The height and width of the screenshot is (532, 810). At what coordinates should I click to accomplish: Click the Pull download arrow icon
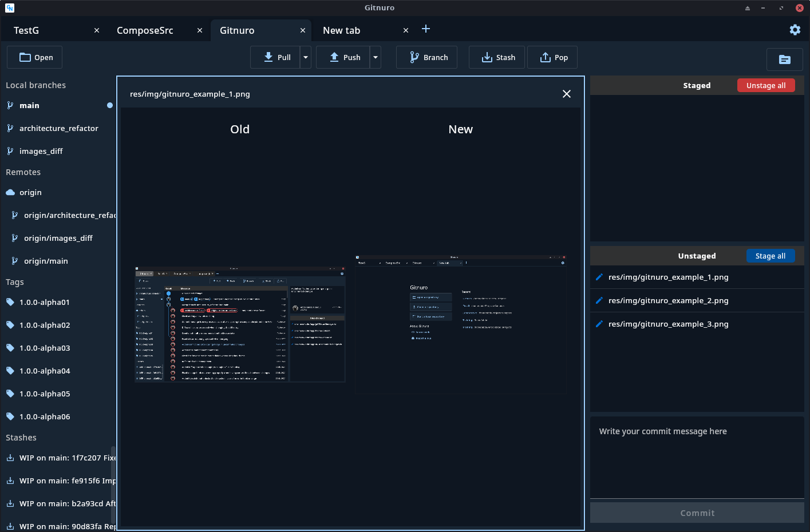pyautogui.click(x=268, y=57)
